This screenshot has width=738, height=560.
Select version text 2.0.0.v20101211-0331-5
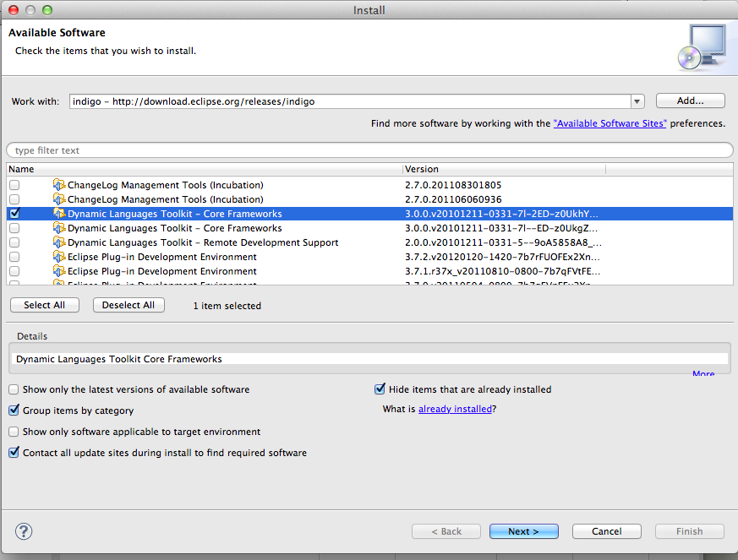click(503, 242)
